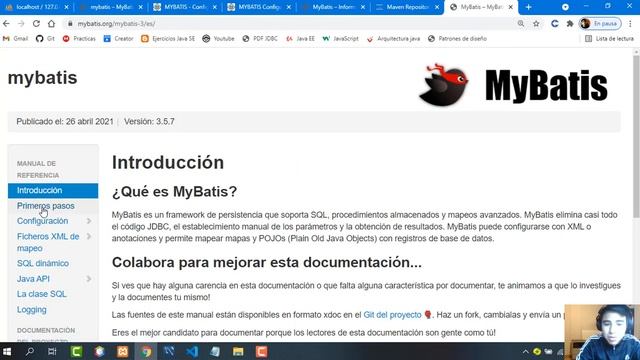This screenshot has width=640, height=360.
Task: Follow the 'Git del proyecto' link
Action: pos(392,315)
